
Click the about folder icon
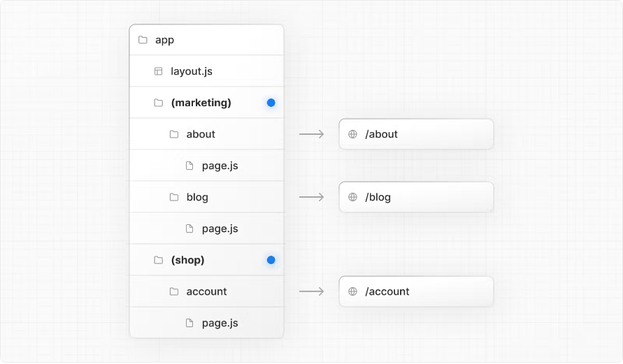[x=174, y=134]
